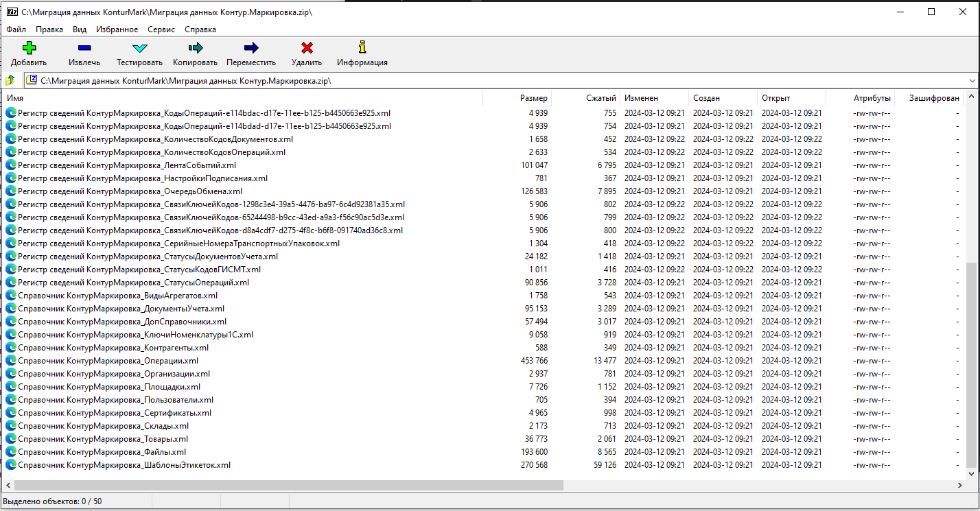
Task: Click size value 453 766
Action: pyautogui.click(x=534, y=361)
